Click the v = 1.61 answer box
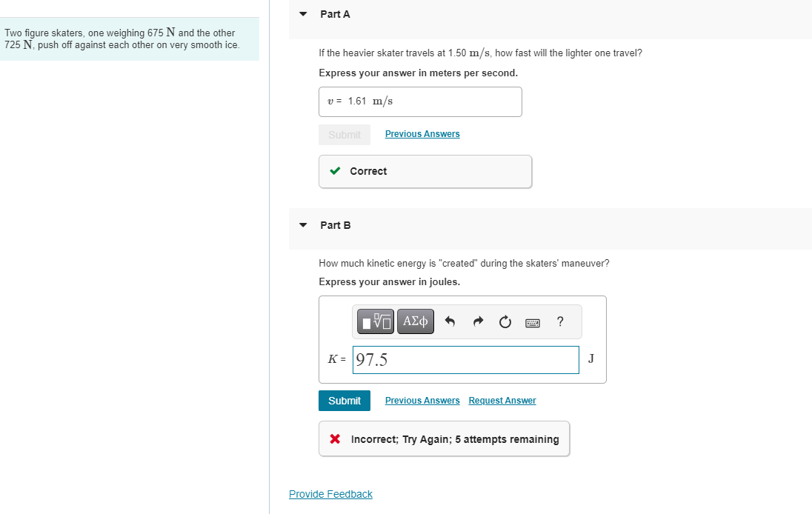812x514 pixels. coord(419,101)
